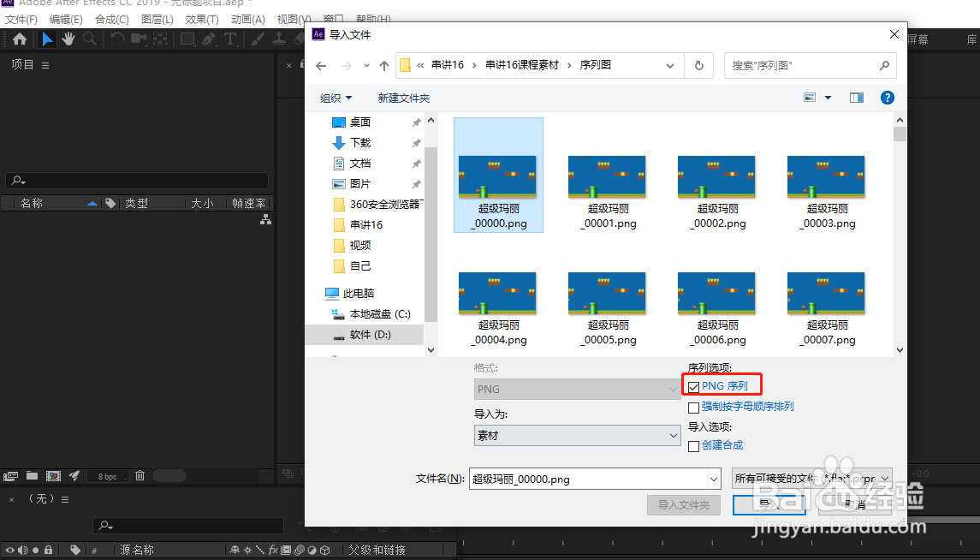Click the label tag icon in timeline header

[75, 550]
